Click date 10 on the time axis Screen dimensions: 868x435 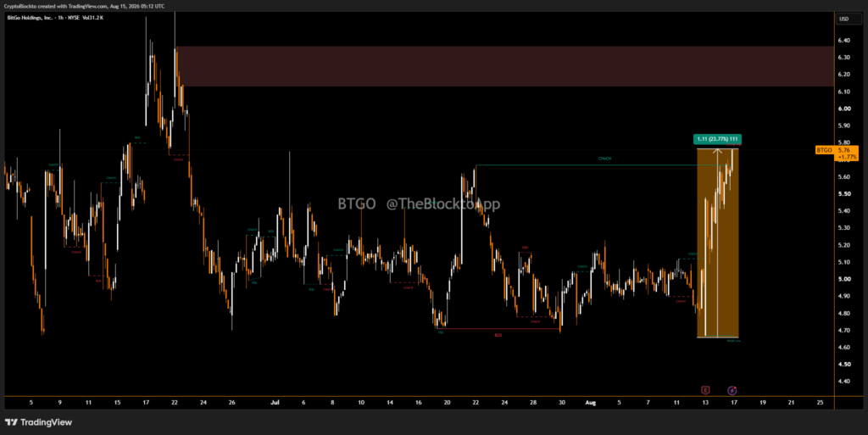[x=361, y=402]
